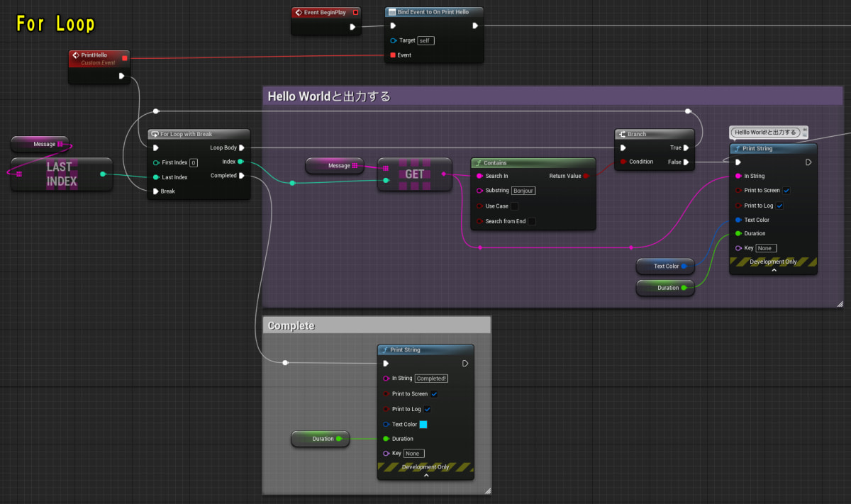Expand Development Only on the Complete Print String
The width and height of the screenshot is (851, 504).
click(x=425, y=474)
